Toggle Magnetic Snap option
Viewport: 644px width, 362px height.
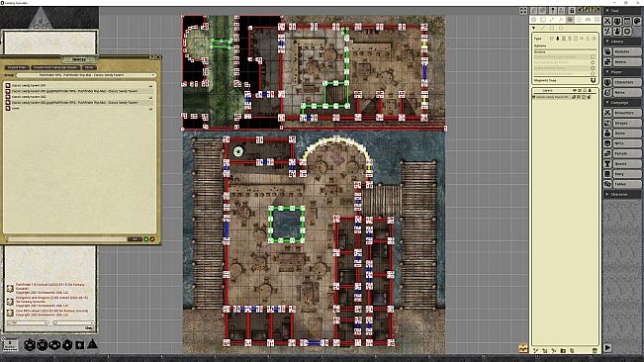[593, 80]
